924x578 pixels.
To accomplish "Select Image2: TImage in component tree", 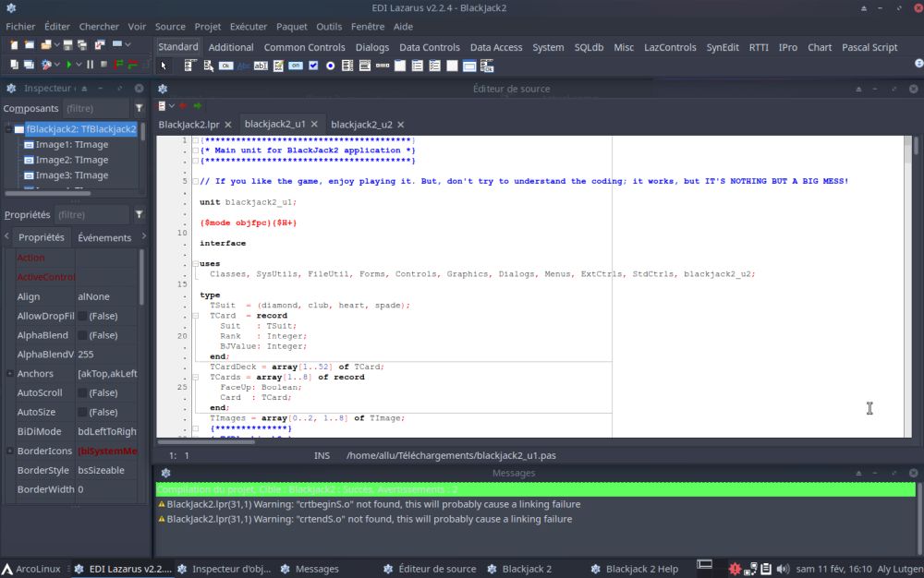I will [x=71, y=160].
